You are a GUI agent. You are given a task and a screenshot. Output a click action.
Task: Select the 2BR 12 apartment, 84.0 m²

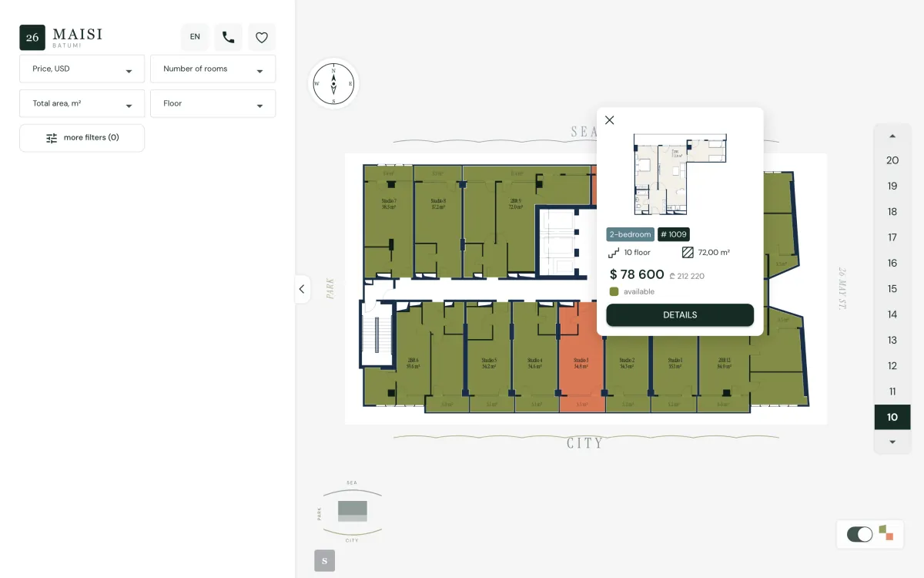(x=724, y=362)
